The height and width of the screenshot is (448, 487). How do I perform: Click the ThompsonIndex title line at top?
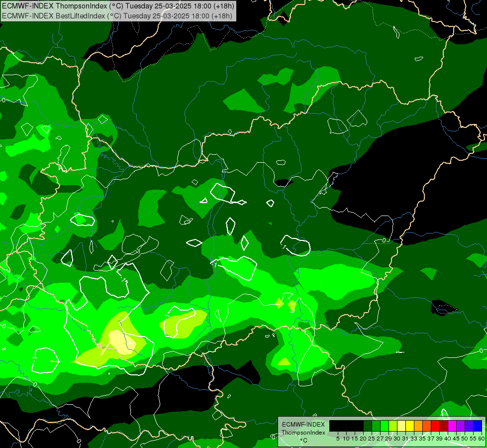[118, 6]
